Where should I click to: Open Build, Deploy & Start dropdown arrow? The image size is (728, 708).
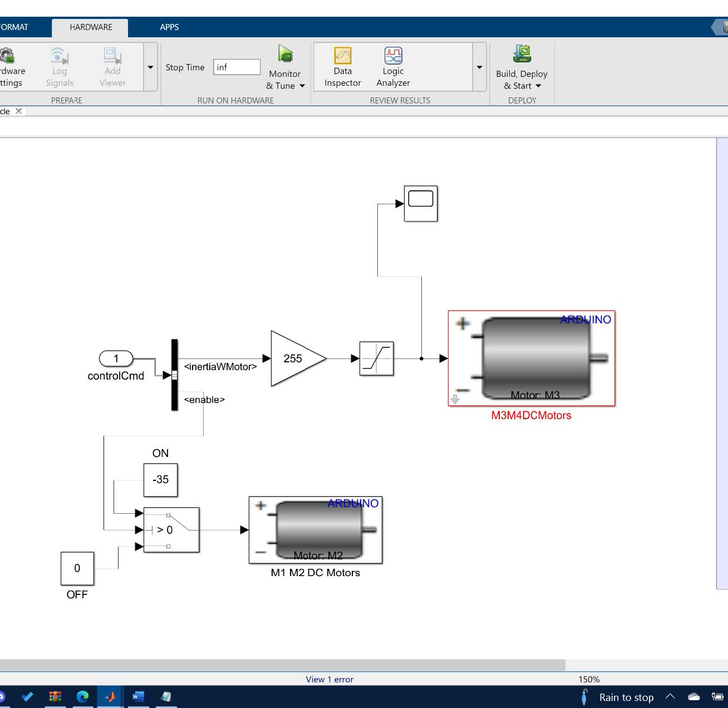point(538,86)
